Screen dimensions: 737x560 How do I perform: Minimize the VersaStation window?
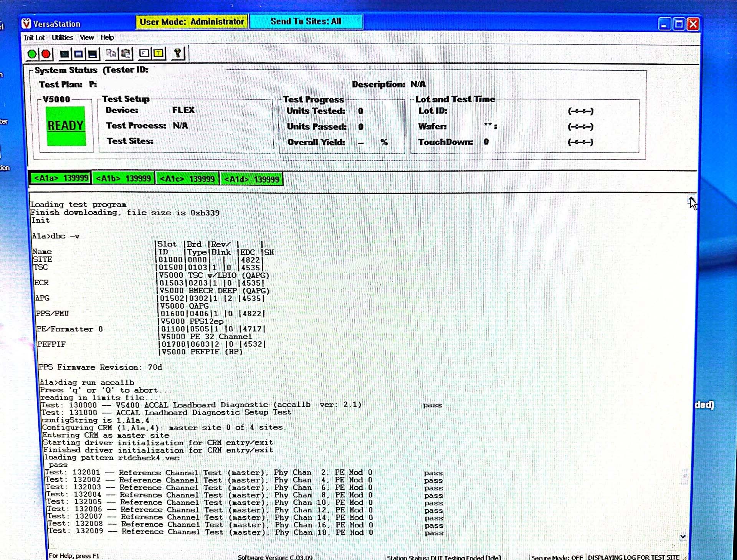point(664,24)
